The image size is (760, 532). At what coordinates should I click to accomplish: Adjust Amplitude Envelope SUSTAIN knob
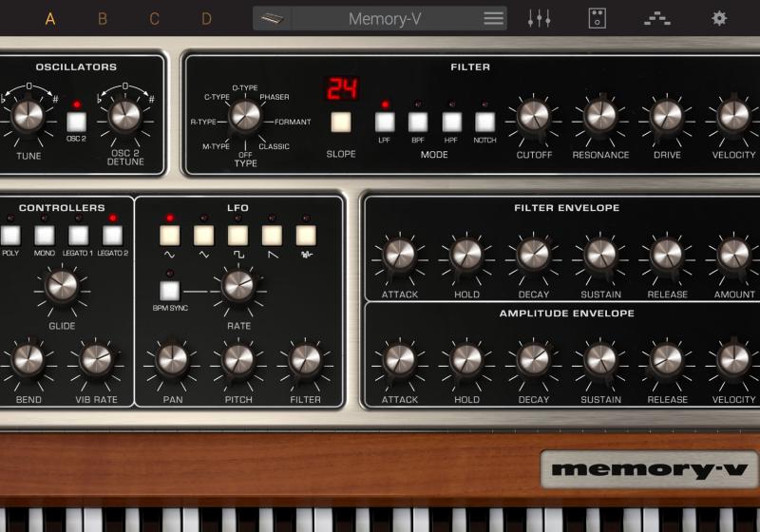tap(600, 359)
